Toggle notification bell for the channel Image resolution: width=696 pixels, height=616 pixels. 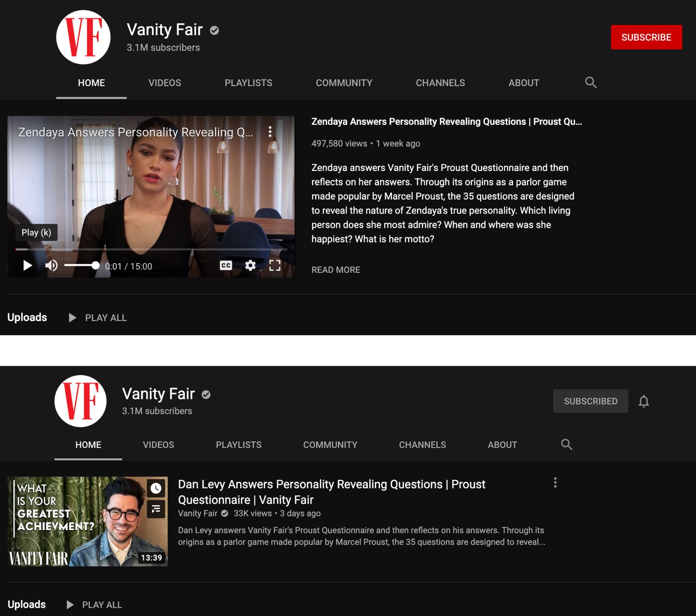point(644,401)
